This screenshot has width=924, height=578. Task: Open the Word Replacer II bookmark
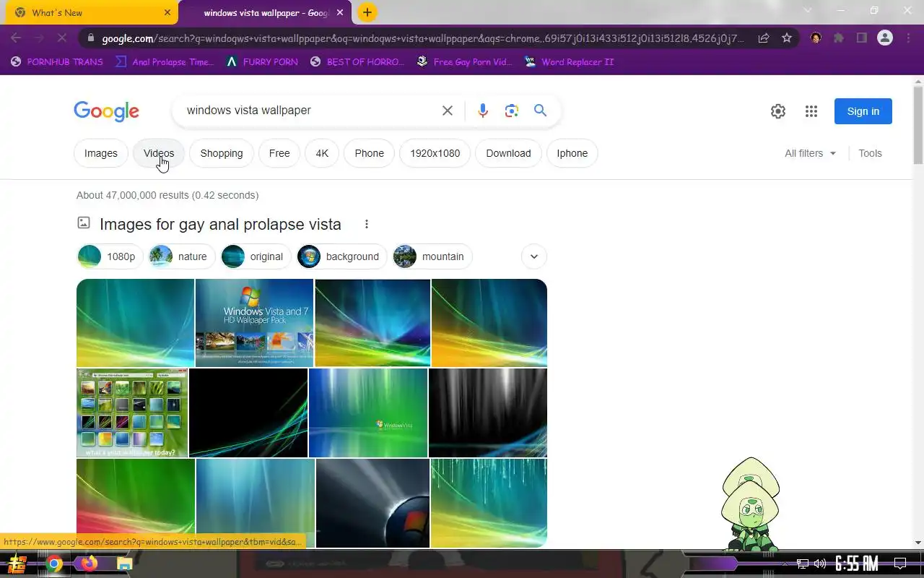coord(569,62)
